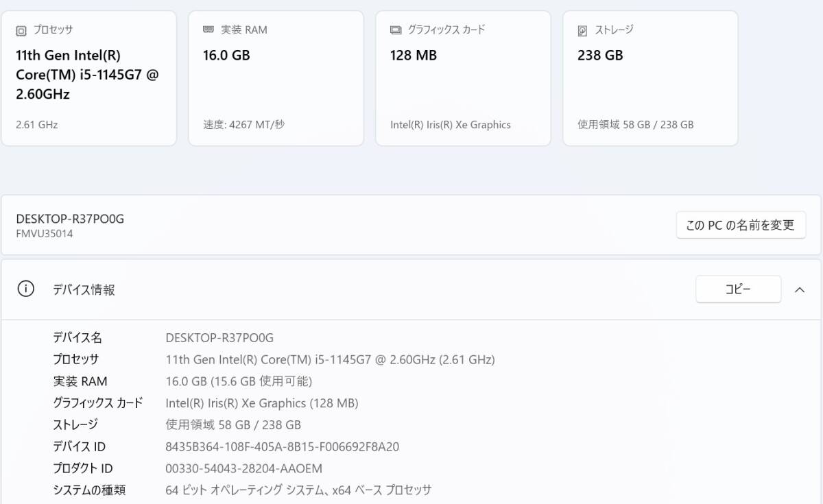Click the storage usage 58 GB text
Viewport: 823px width, 504px height.
636,125
